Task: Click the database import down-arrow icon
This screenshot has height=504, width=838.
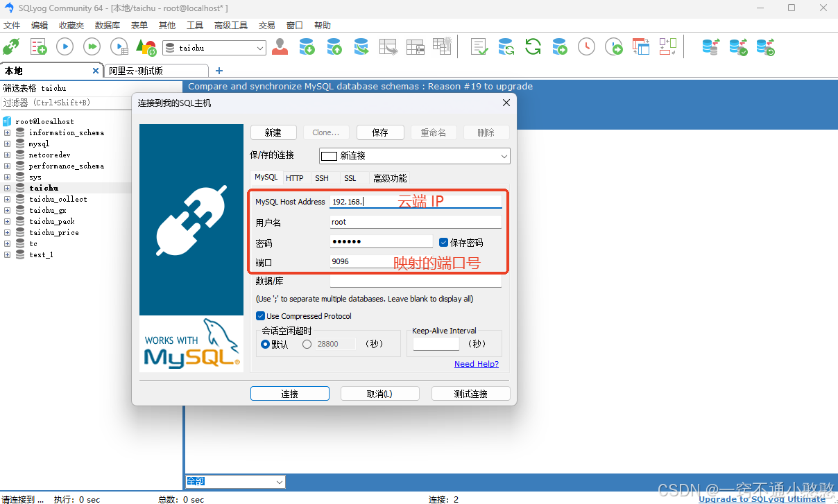Action: click(x=307, y=46)
